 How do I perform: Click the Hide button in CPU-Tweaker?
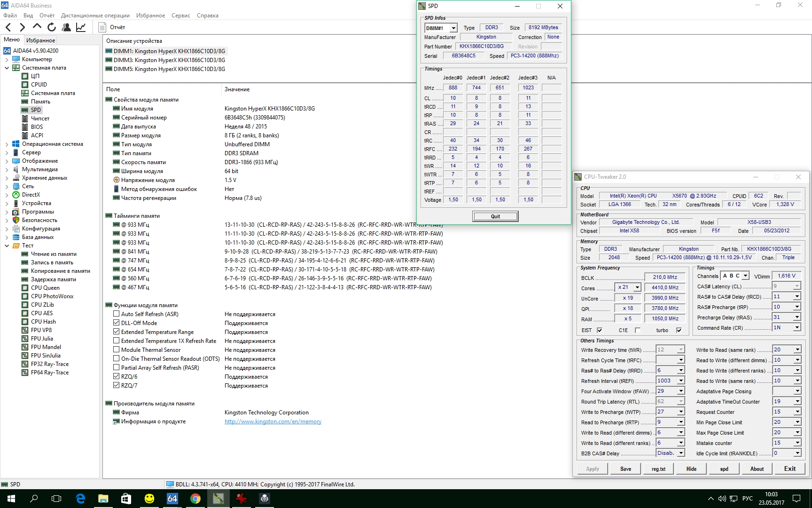pos(691,469)
